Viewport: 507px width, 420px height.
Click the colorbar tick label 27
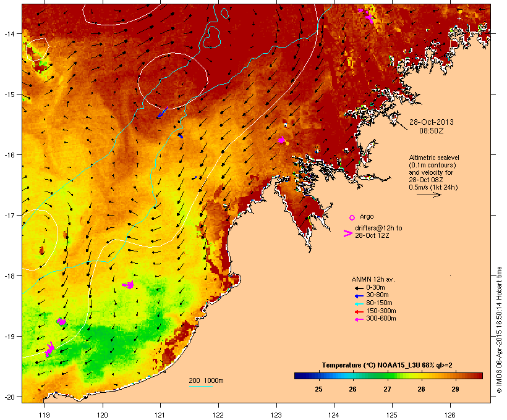[x=387, y=389]
